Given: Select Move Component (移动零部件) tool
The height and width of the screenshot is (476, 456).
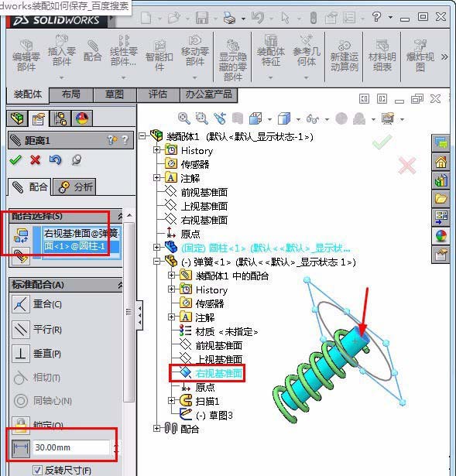Looking at the screenshot, I should pos(195,51).
